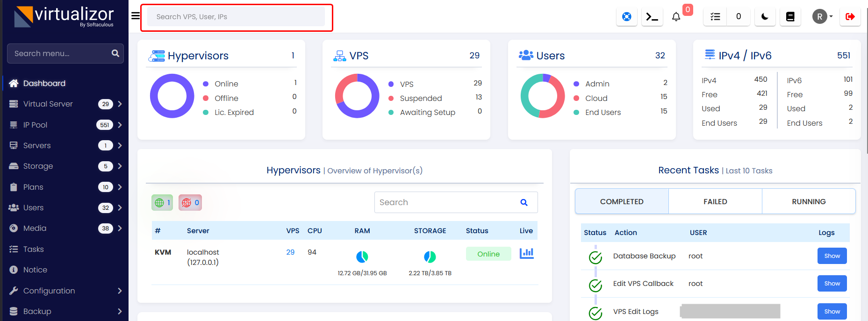This screenshot has width=868, height=321.
Task: Open the user profile R dropdown
Action: (822, 17)
